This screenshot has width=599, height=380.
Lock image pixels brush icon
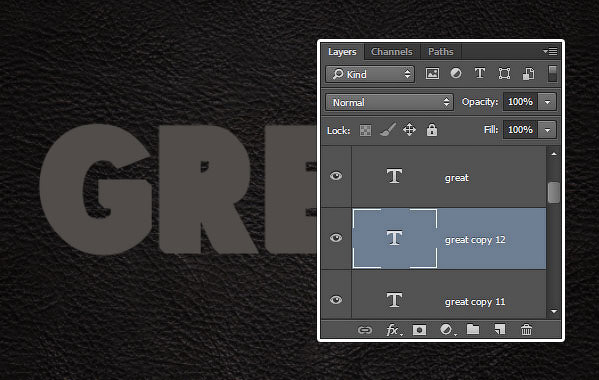pyautogui.click(x=387, y=130)
